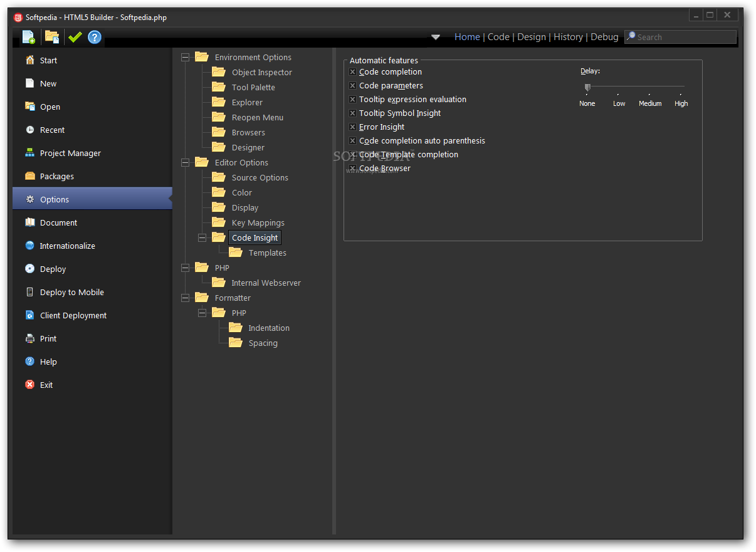
Task: Uncheck Code Browser checkbox
Action: coord(352,169)
